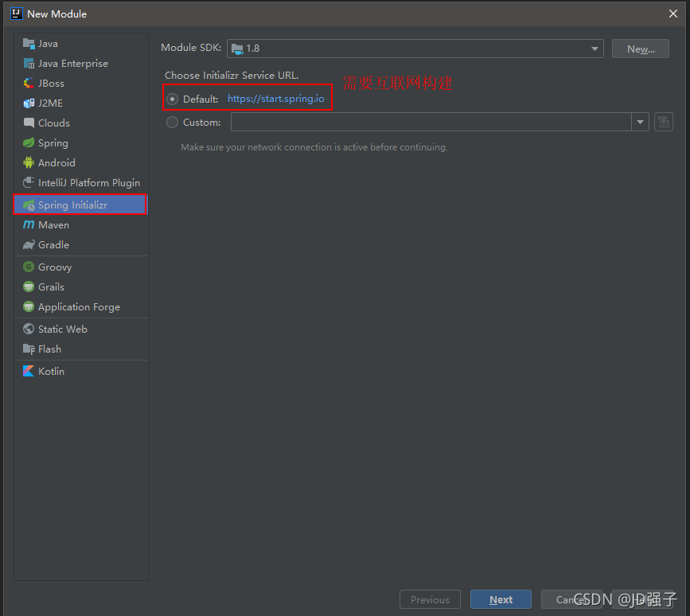Choose Java Enterprise module type

(81, 64)
